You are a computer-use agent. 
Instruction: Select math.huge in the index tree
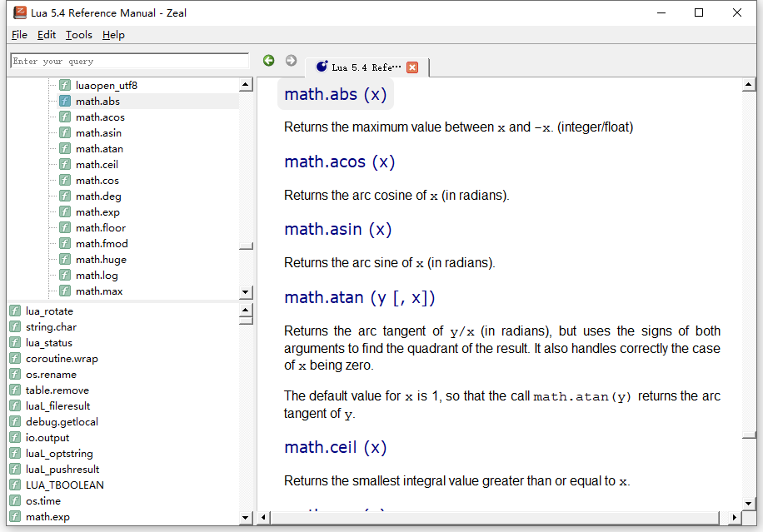[102, 260]
